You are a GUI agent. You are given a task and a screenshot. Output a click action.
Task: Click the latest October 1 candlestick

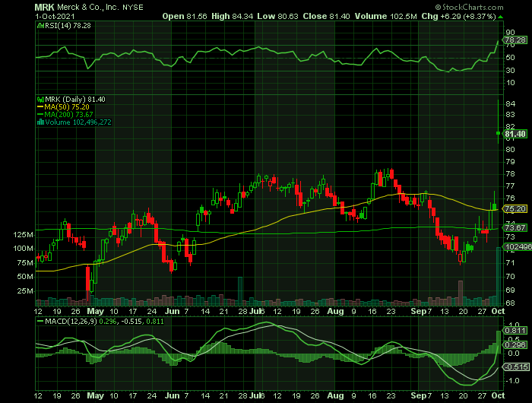498,133
